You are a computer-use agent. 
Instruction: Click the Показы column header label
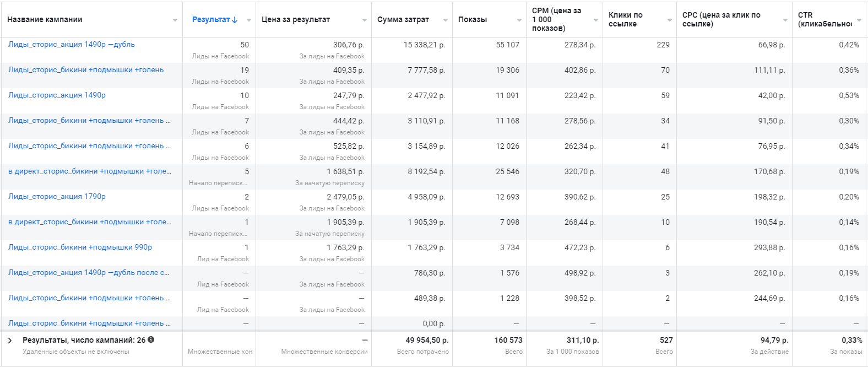tap(472, 19)
